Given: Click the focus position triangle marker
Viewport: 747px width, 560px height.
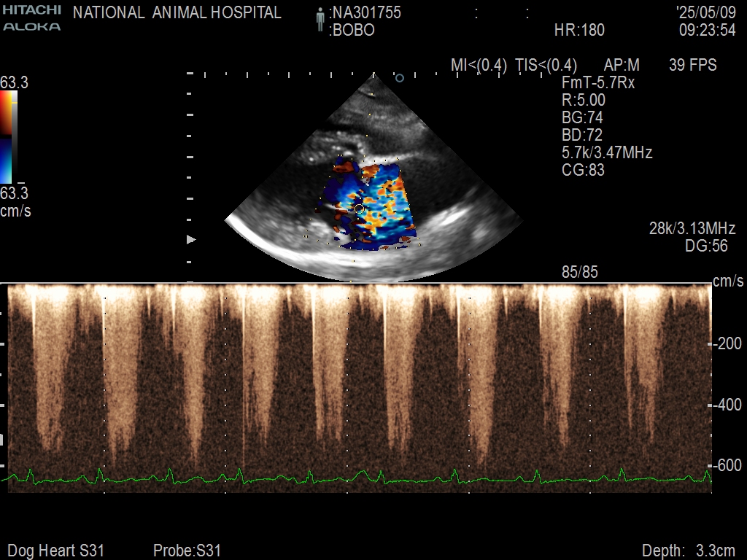Looking at the screenshot, I should pyautogui.click(x=192, y=239).
